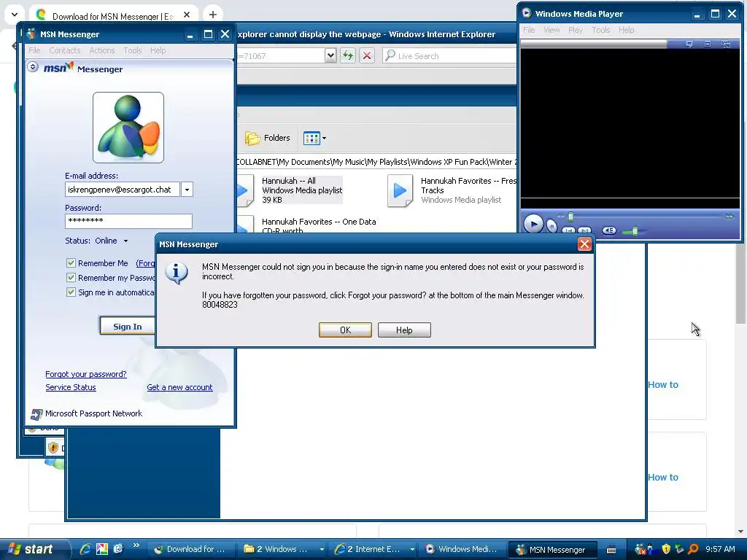The image size is (747, 560).
Task: Open the Actions menu in MSN Messenger
Action: [102, 50]
